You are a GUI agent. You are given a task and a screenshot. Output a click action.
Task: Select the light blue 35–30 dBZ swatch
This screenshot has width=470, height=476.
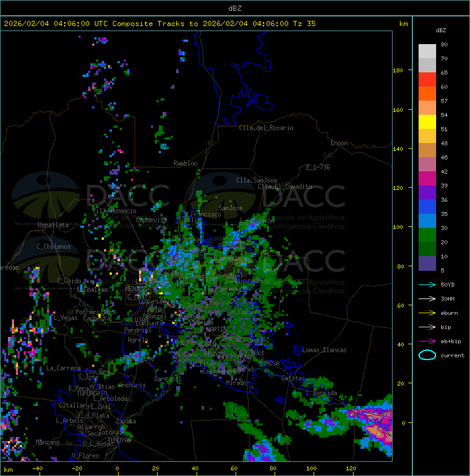427,220
